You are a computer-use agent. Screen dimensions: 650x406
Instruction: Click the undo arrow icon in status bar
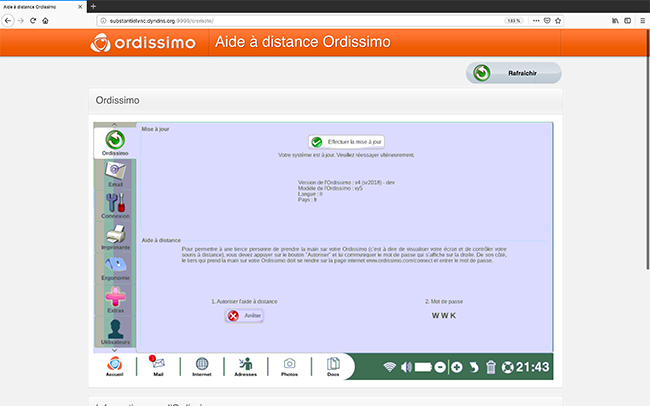point(474,367)
